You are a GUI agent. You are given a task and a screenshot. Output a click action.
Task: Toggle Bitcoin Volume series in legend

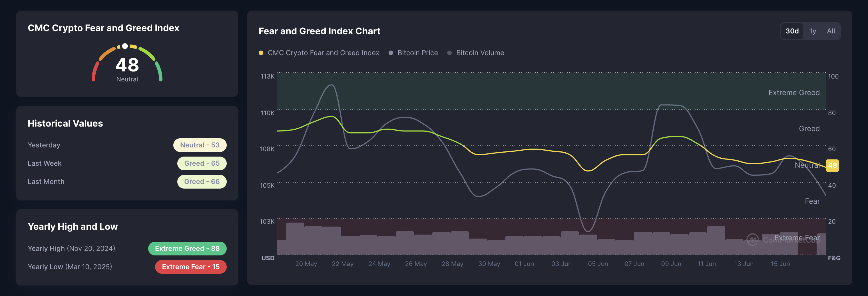(x=475, y=53)
